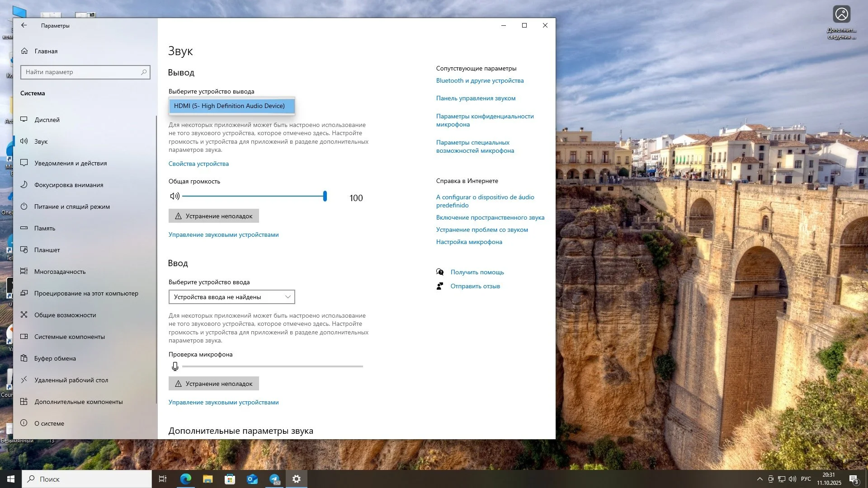Show hidden system tray icons chevron
Screen dimensions: 868x488
[759, 479]
